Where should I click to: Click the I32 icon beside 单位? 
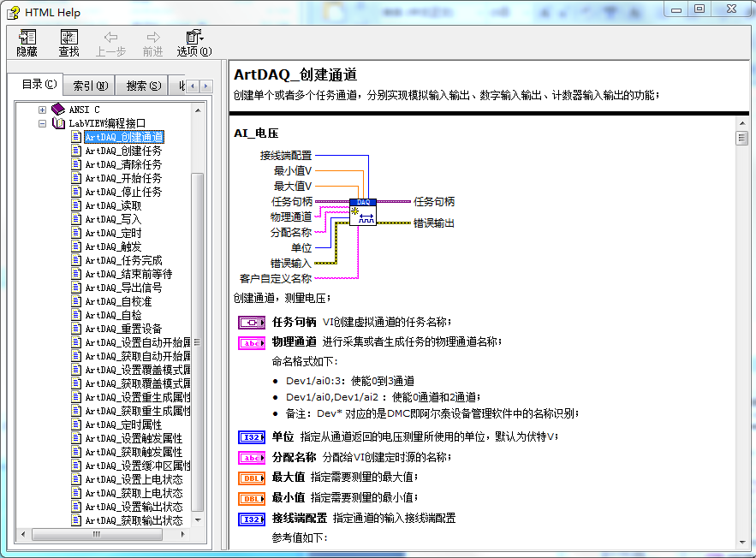point(250,437)
